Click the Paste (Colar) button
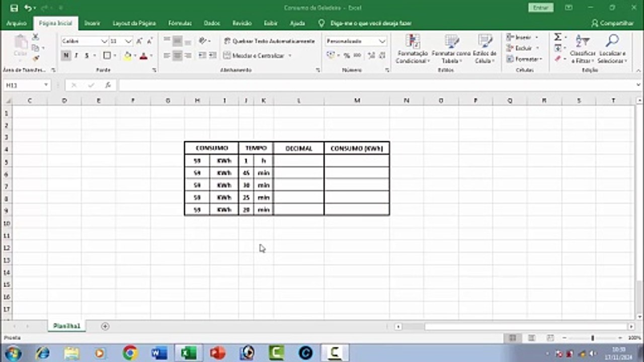The image size is (644, 362). (20, 47)
